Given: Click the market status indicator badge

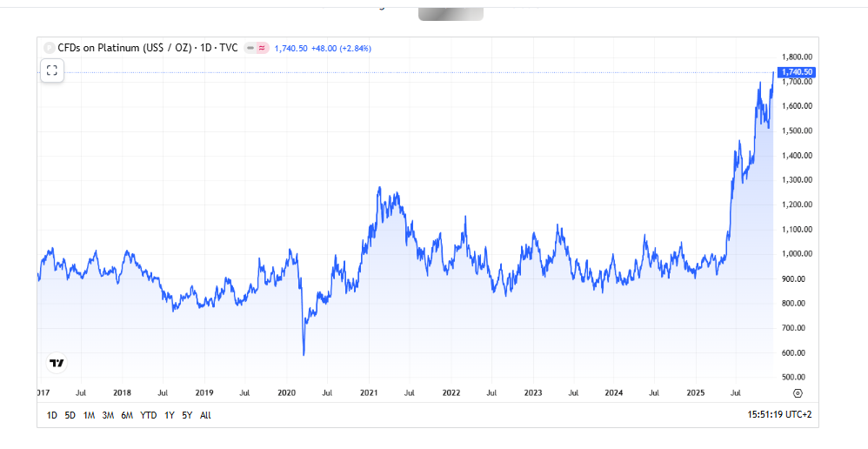Looking at the screenshot, I should [x=257, y=48].
